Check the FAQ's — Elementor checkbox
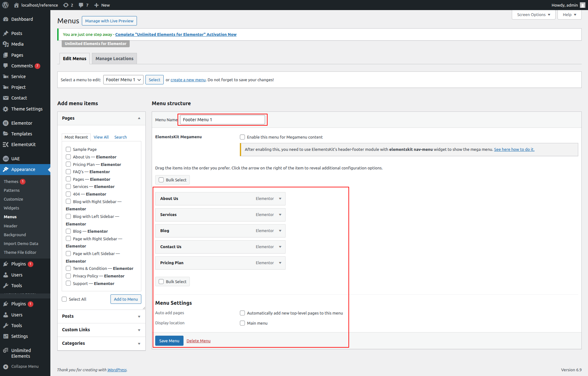 (68, 172)
